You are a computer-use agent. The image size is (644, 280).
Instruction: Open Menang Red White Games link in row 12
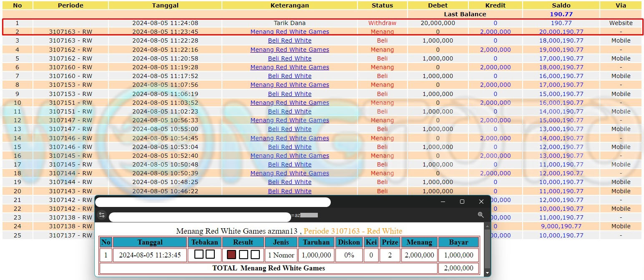[x=289, y=120]
